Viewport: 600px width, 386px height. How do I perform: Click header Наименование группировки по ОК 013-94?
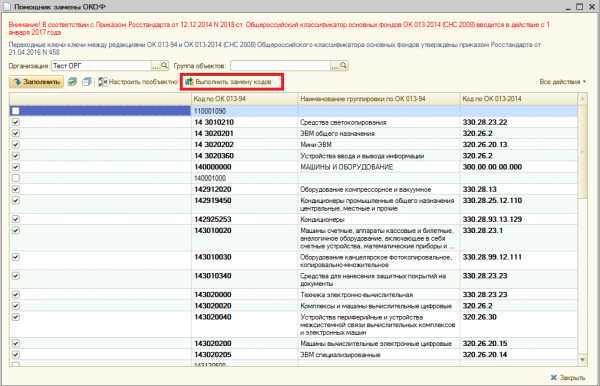coord(379,99)
